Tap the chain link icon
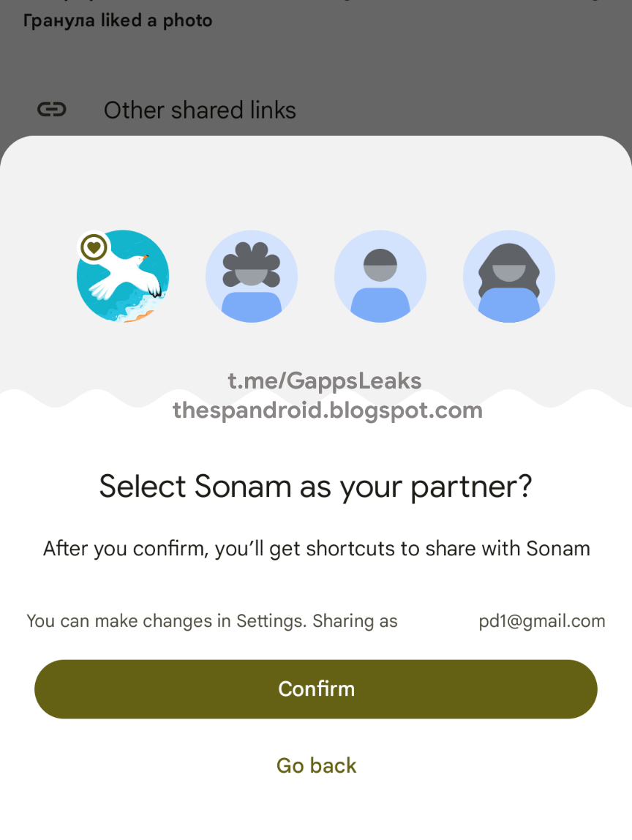This screenshot has width=632, height=840. click(51, 109)
